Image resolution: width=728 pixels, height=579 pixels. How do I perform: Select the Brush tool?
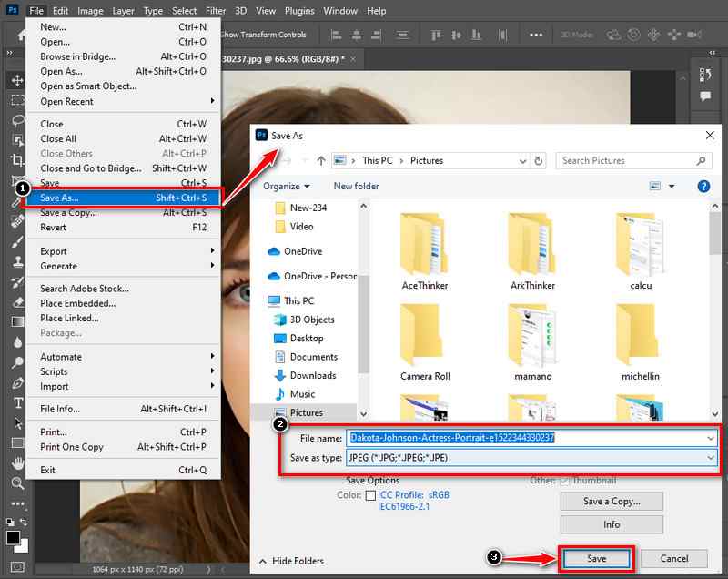(17, 241)
